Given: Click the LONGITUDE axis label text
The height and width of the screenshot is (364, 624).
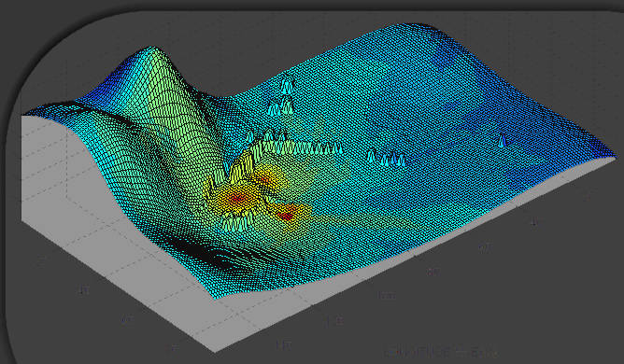Looking at the screenshot, I should (x=440, y=352).
